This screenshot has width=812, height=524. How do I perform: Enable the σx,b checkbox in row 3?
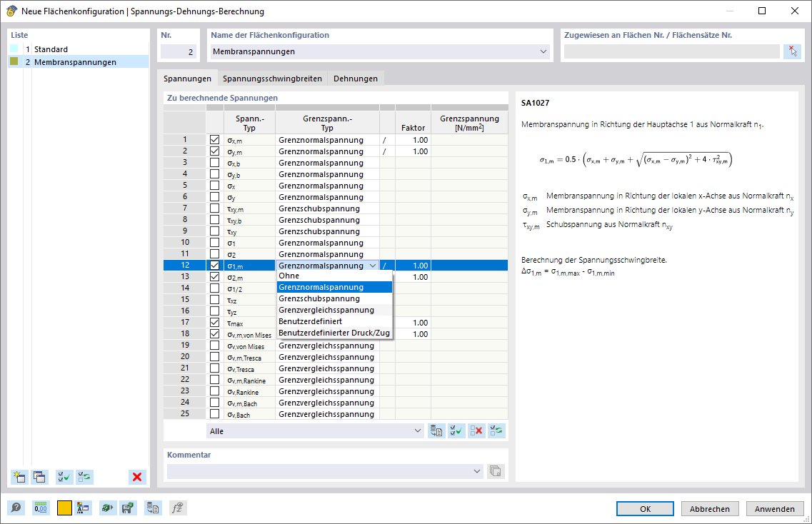point(214,163)
